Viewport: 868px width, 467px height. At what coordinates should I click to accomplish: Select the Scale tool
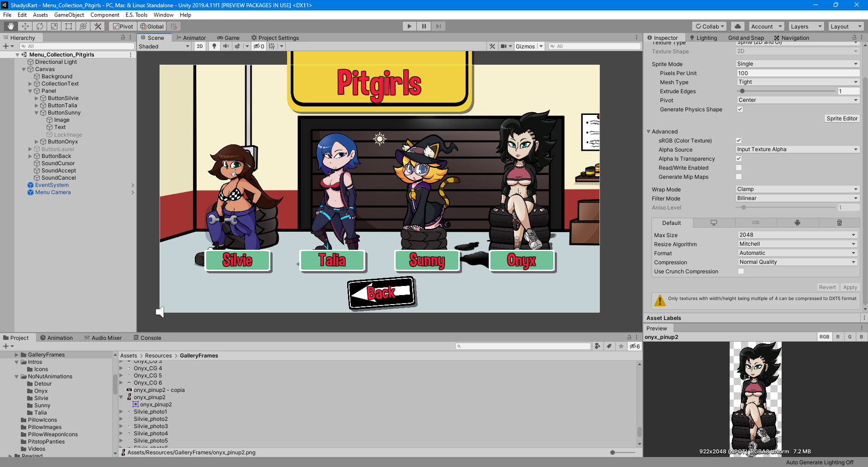(x=54, y=26)
